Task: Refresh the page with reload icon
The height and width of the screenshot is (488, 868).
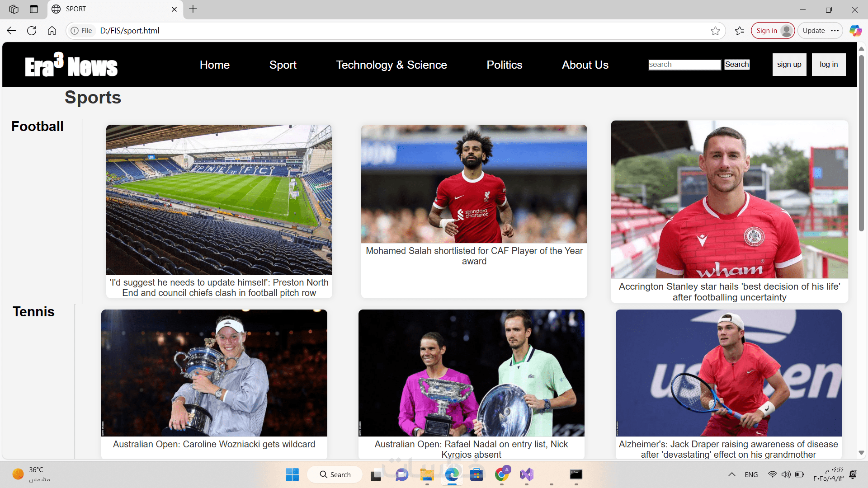Action: 32,31
